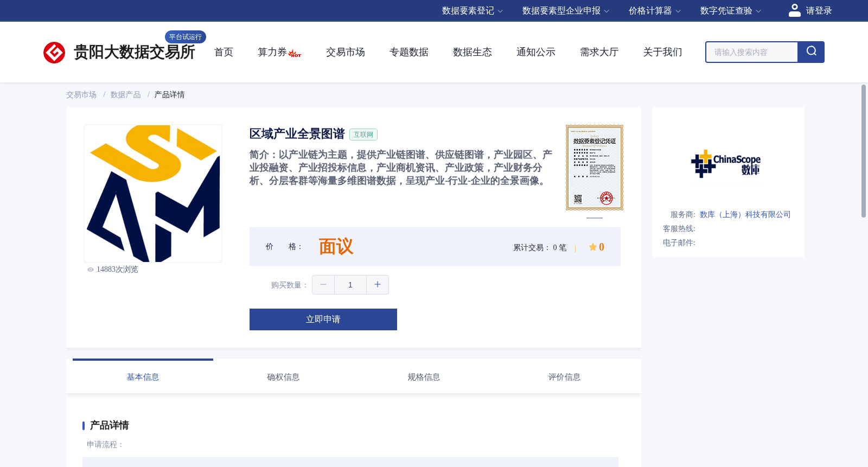The image size is (868, 467).
Task: Click the 平台试运行 badge
Action: click(186, 37)
